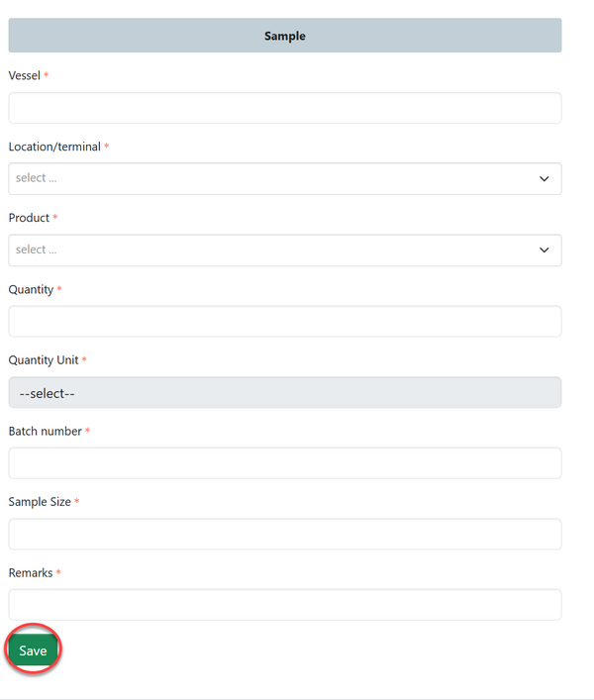Click the 'Sample' section header bar
The width and height of the screenshot is (594, 700).
tap(284, 36)
